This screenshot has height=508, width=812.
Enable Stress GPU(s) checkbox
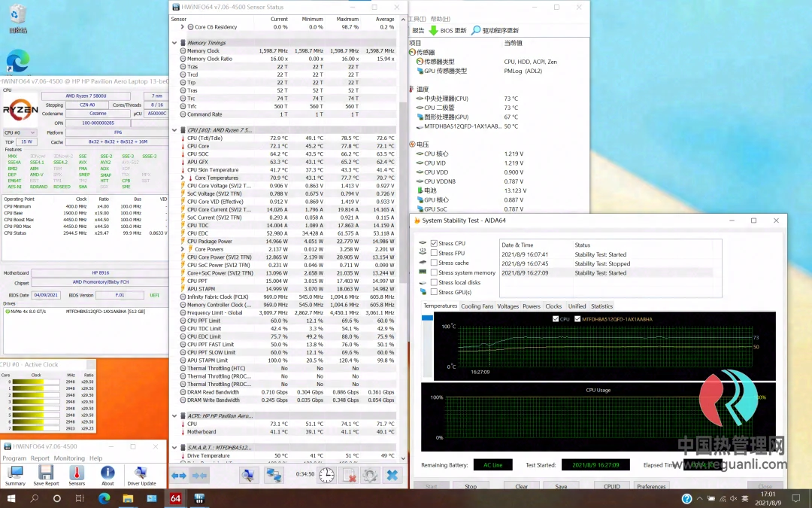pyautogui.click(x=434, y=292)
